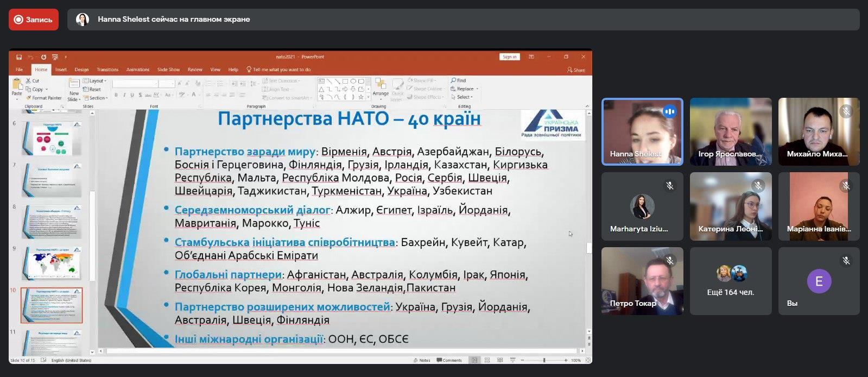Screen dimensions: 868x377
Task: Switch to Normal view in status bar
Action: tap(475, 360)
